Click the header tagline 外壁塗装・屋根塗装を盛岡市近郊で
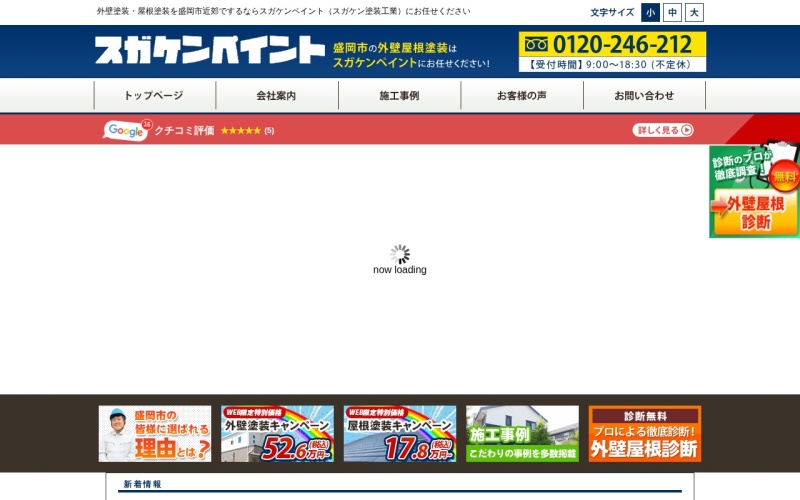Screen dimensions: 800x500 point(284,11)
